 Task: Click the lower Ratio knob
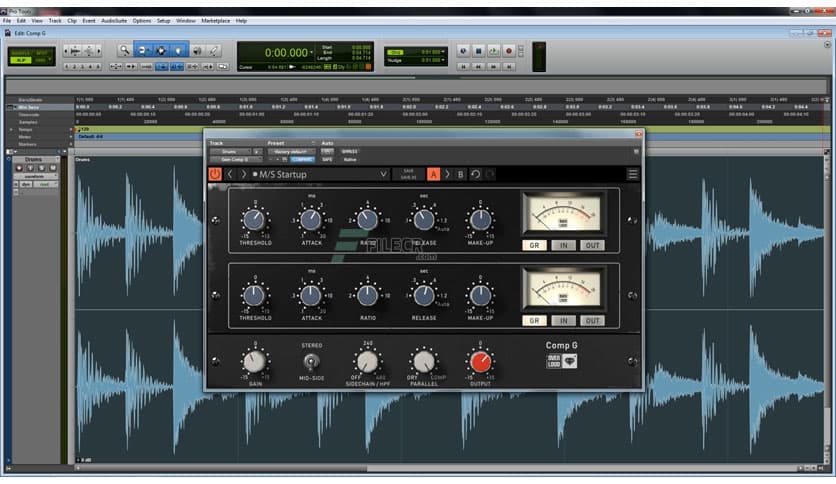click(x=367, y=296)
